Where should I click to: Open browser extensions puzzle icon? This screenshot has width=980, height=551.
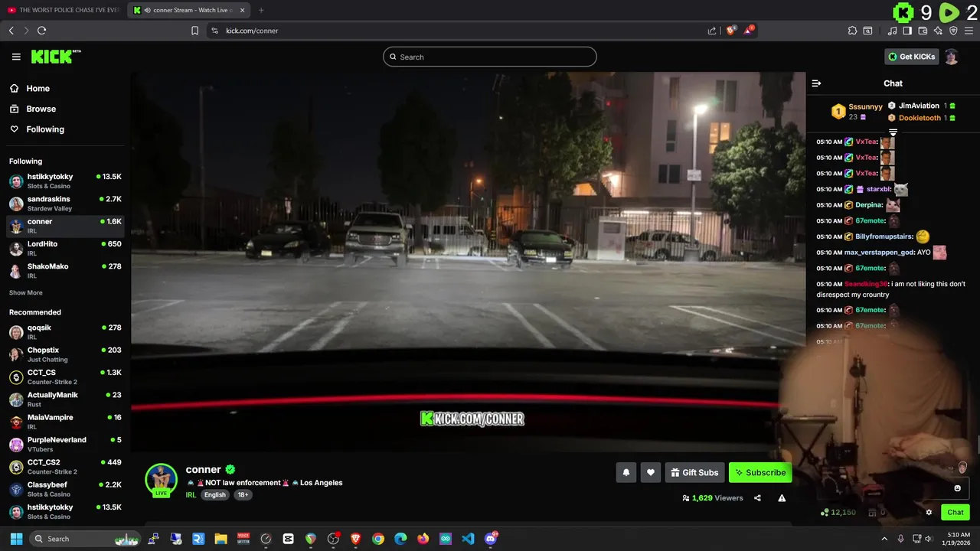click(x=852, y=31)
